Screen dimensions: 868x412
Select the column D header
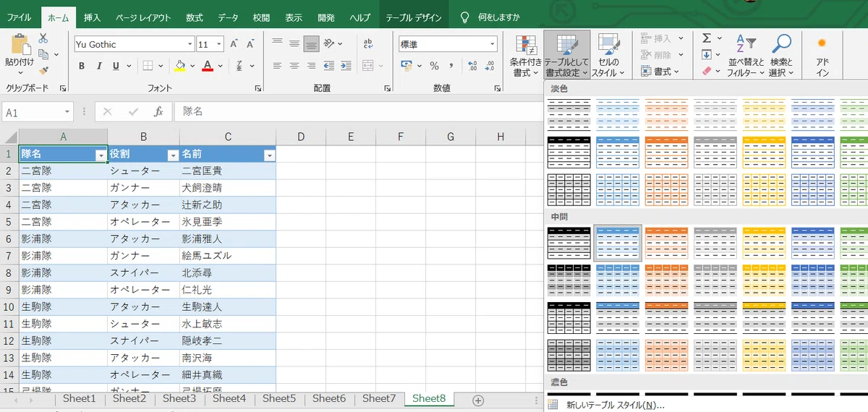301,137
